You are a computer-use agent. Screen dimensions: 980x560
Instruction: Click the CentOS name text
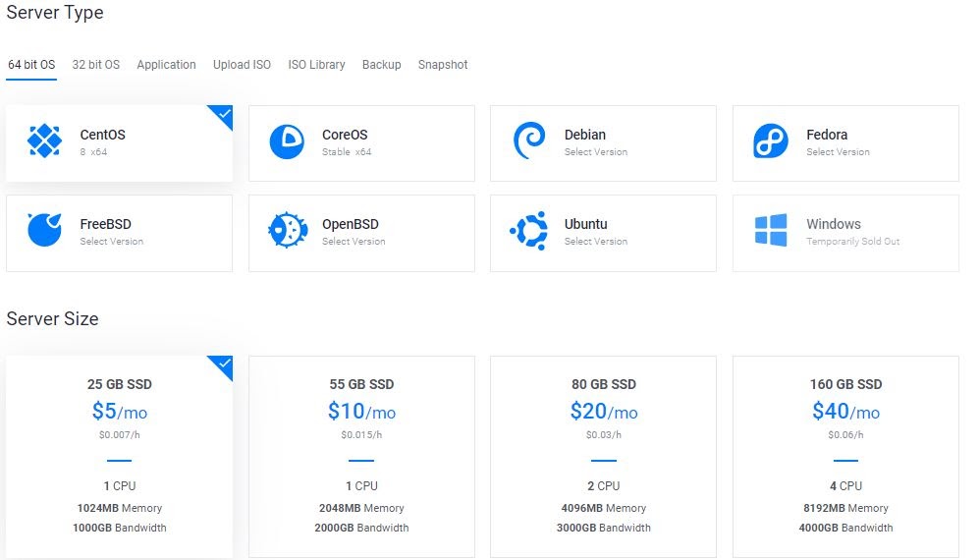point(102,135)
